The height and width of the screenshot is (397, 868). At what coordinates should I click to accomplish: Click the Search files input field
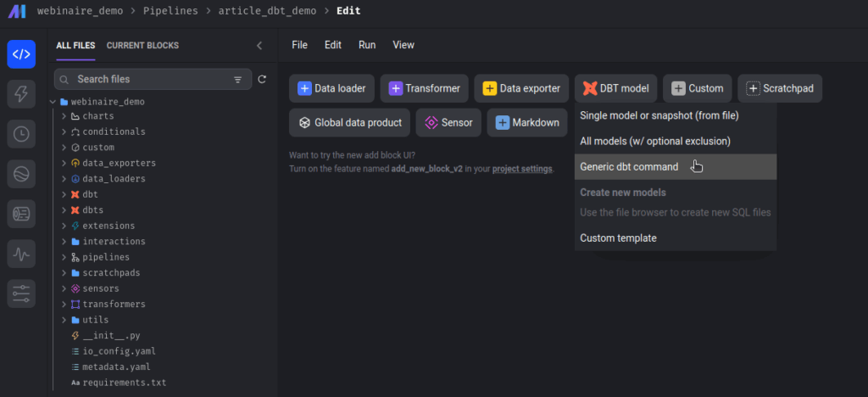coord(144,79)
